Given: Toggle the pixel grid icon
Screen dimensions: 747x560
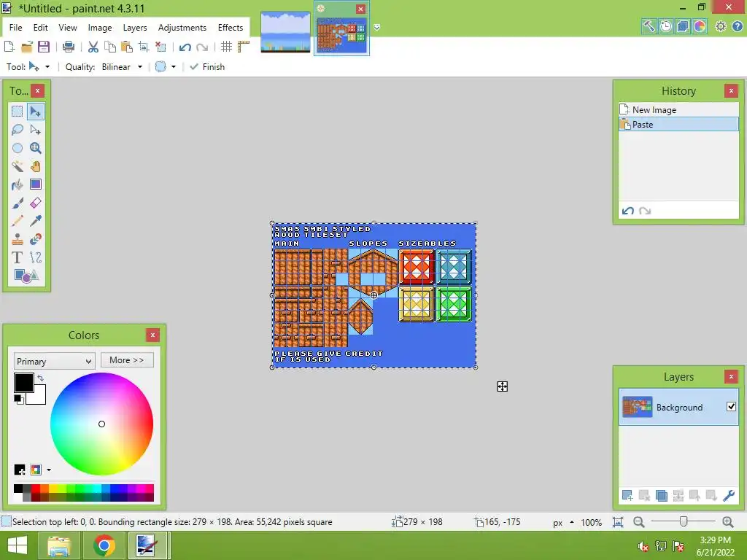Looking at the screenshot, I should (226, 47).
